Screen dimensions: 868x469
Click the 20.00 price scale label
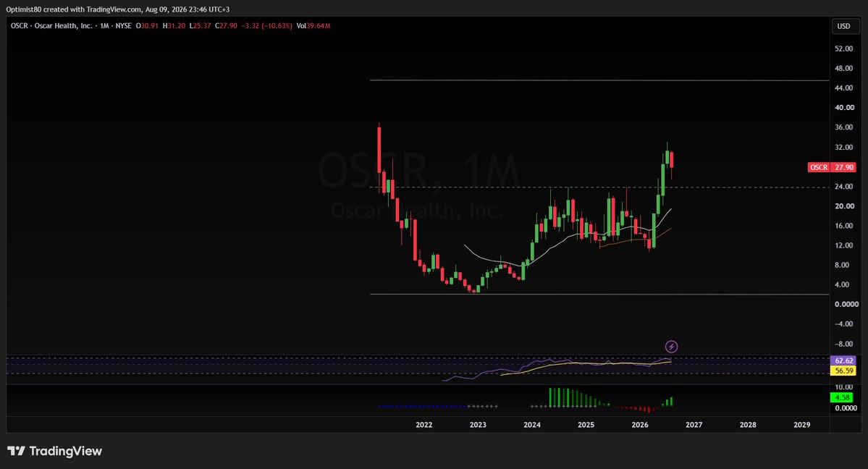tap(844, 206)
